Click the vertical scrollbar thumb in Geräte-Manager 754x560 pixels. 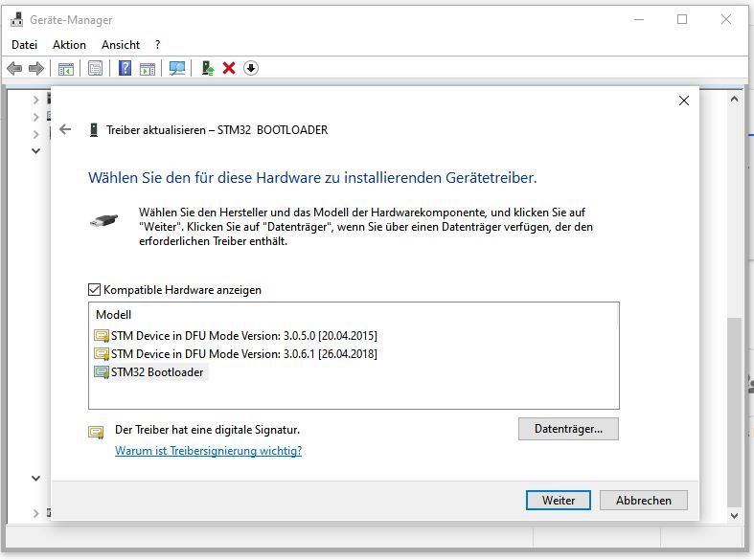(734, 412)
